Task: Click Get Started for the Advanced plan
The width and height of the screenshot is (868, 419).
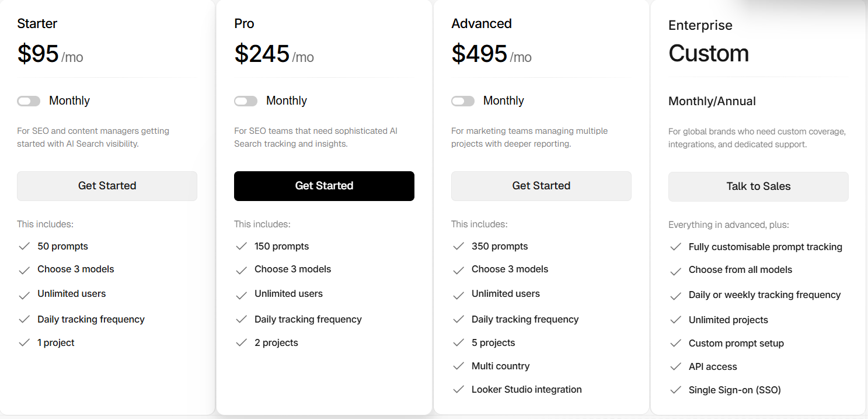Action: [x=541, y=185]
